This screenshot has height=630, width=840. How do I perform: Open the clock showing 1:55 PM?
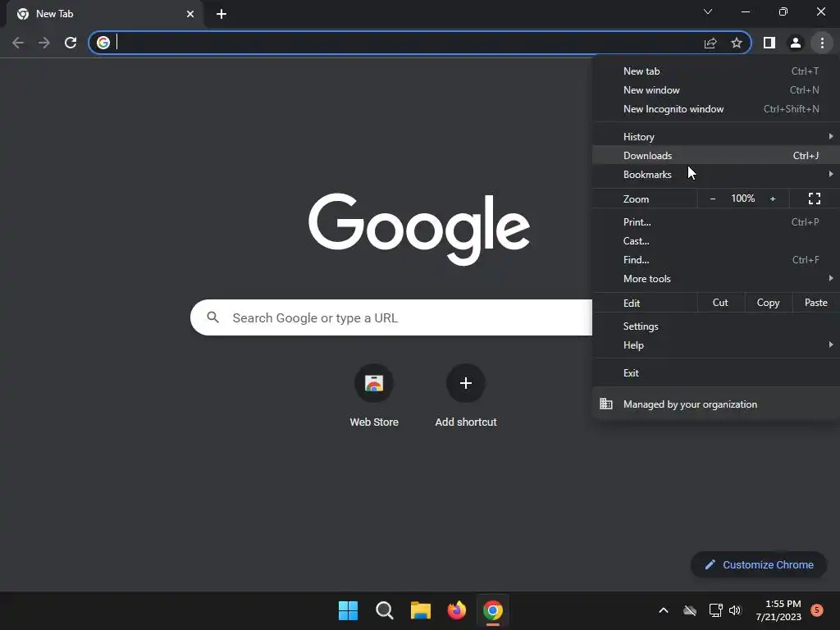click(x=778, y=610)
